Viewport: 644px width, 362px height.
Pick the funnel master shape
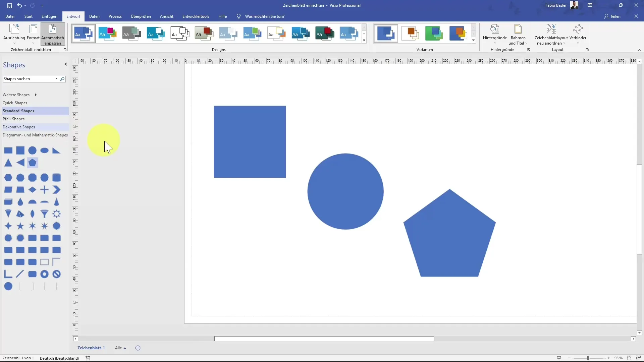tap(44, 214)
